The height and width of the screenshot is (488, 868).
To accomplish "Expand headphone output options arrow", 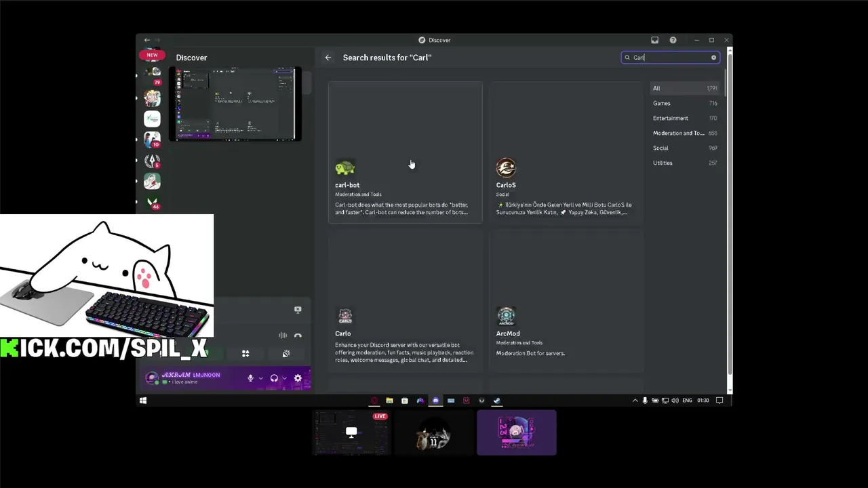I will point(284,378).
